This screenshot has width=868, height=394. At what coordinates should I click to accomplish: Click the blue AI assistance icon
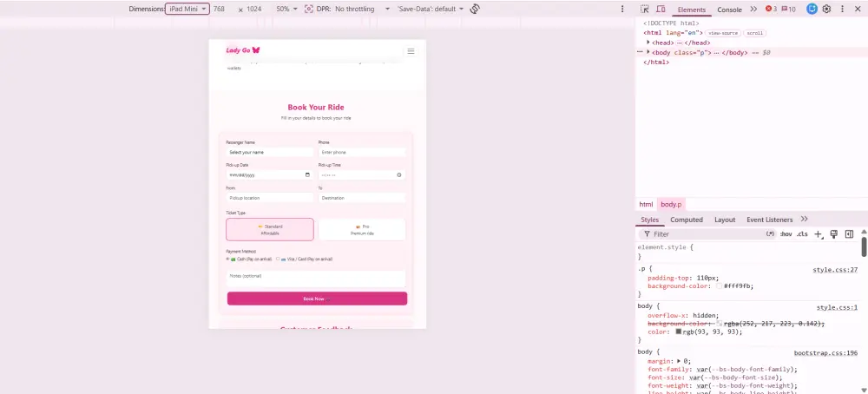pyautogui.click(x=812, y=9)
